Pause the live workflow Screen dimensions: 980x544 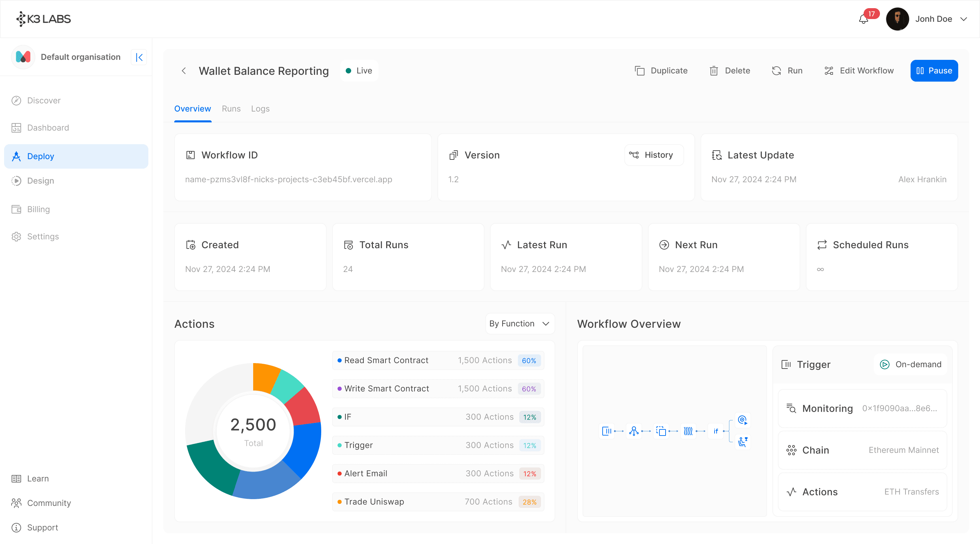pyautogui.click(x=934, y=71)
